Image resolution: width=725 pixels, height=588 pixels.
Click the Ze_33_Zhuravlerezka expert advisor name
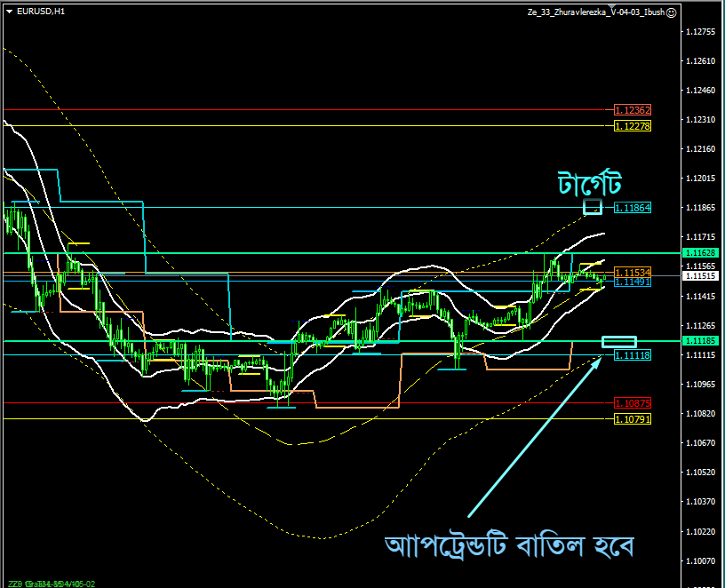click(x=596, y=12)
